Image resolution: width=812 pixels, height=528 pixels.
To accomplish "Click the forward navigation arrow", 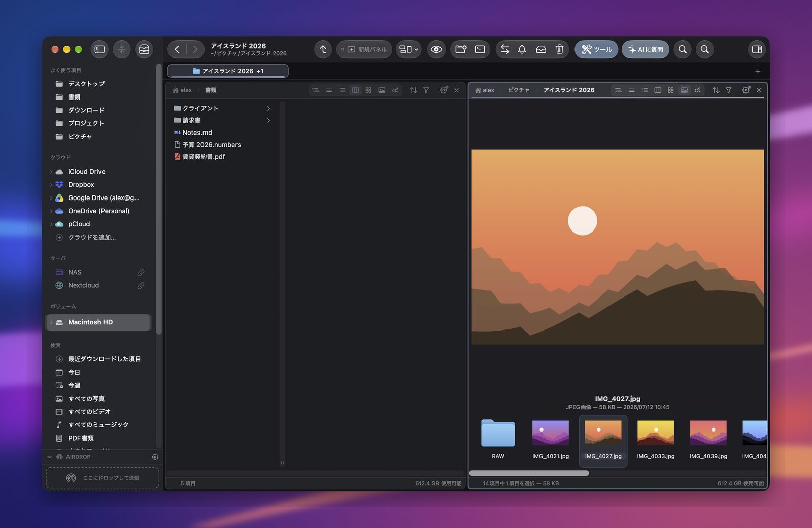I will coord(195,49).
